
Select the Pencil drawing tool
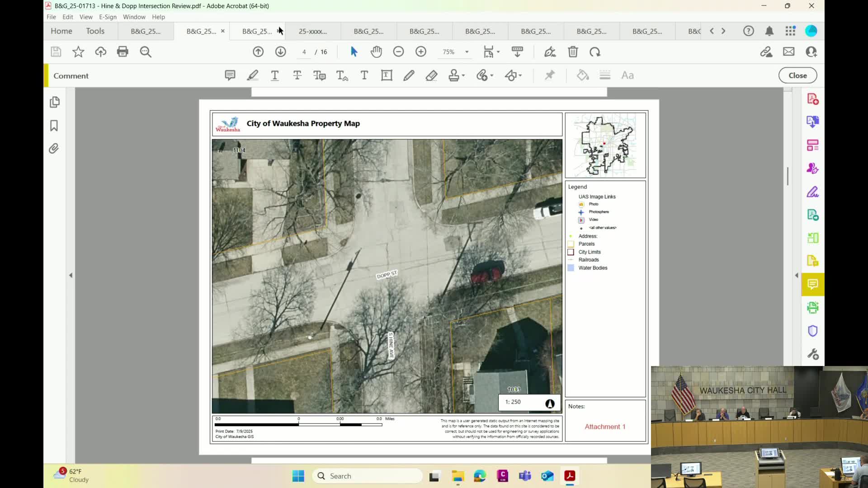pos(409,75)
